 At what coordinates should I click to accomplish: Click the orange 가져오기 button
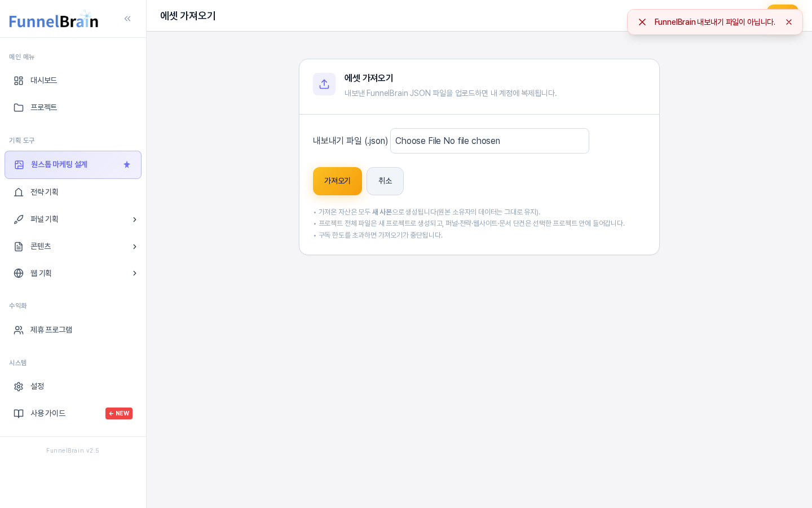coord(337,181)
